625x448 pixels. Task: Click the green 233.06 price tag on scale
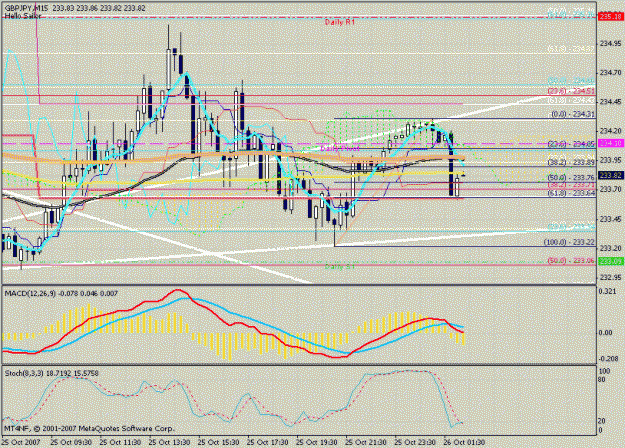611,261
